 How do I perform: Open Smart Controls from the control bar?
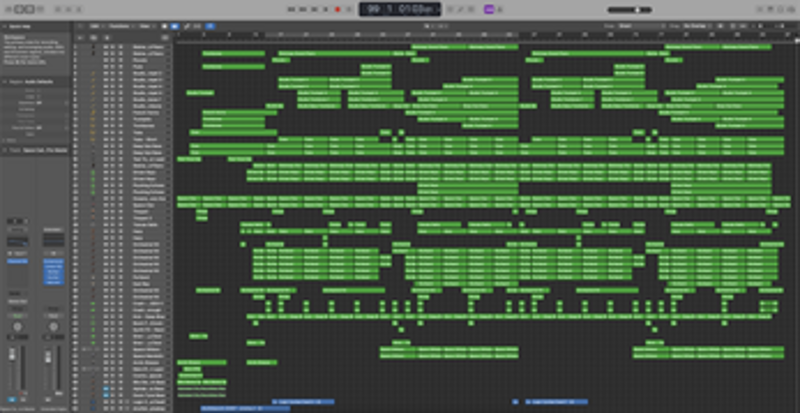click(58, 9)
